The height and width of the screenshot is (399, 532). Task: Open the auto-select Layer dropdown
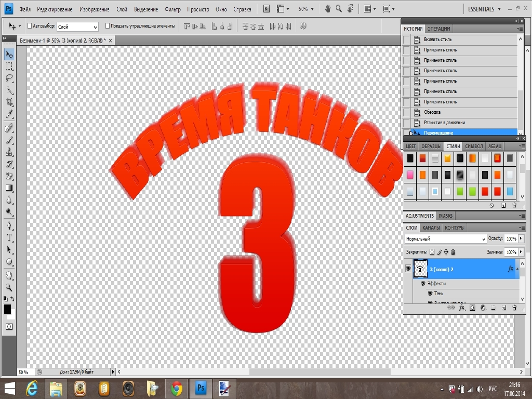point(77,26)
